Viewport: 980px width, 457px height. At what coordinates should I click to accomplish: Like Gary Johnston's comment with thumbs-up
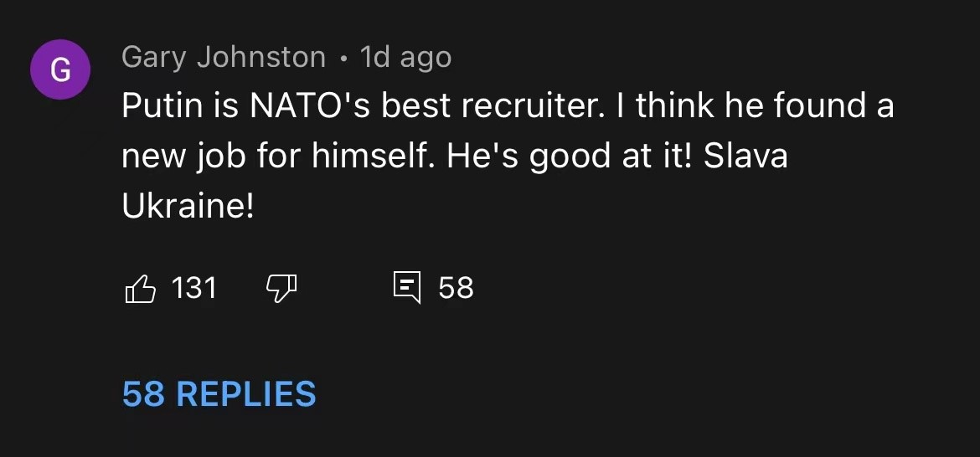point(140,289)
